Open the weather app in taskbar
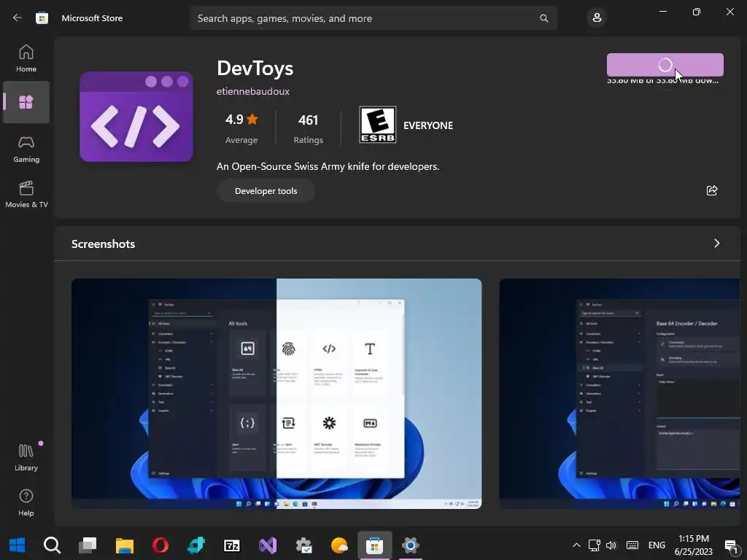Screen dimensions: 747x560 [x=339, y=545]
